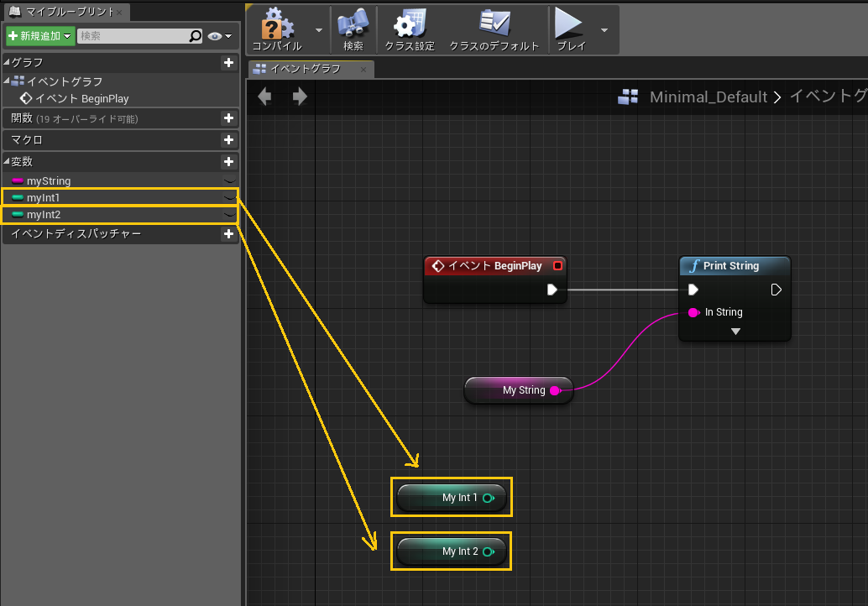
Task: Add a new macro with the plus button
Action: click(228, 140)
